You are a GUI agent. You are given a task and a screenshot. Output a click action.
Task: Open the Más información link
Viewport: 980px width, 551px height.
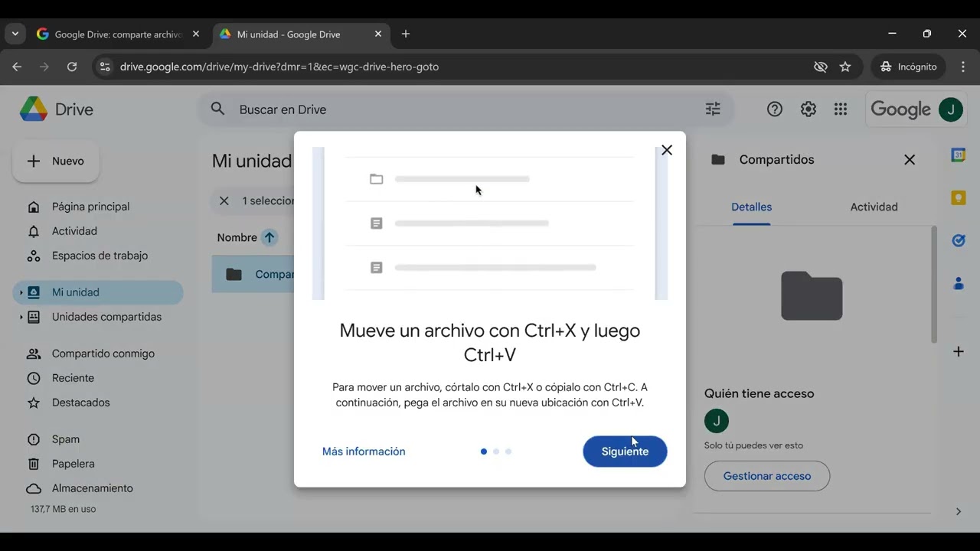pos(364,452)
